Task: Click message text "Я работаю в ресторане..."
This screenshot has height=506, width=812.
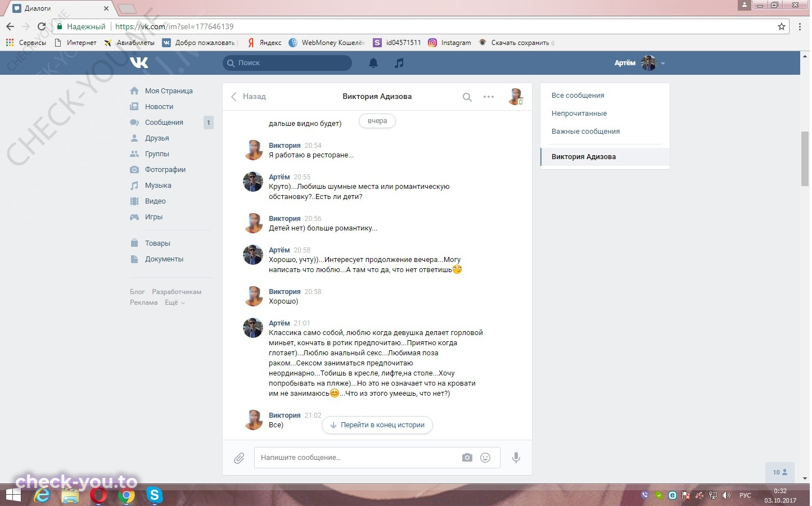Action: (311, 155)
